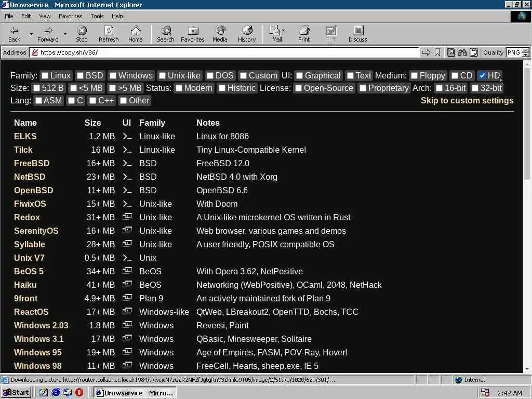Screen dimensions: 532x399
Task: Check the Linux family filter
Action: pos(45,76)
